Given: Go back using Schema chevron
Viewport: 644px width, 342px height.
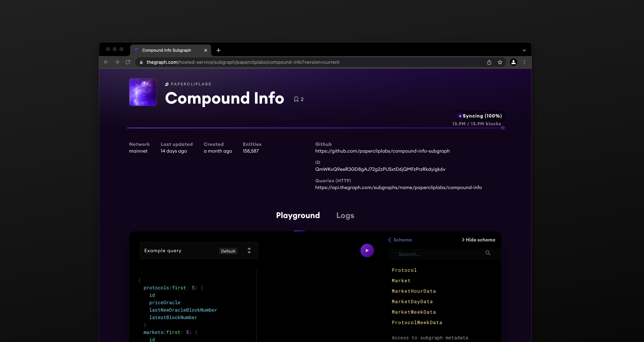Looking at the screenshot, I should (x=390, y=240).
